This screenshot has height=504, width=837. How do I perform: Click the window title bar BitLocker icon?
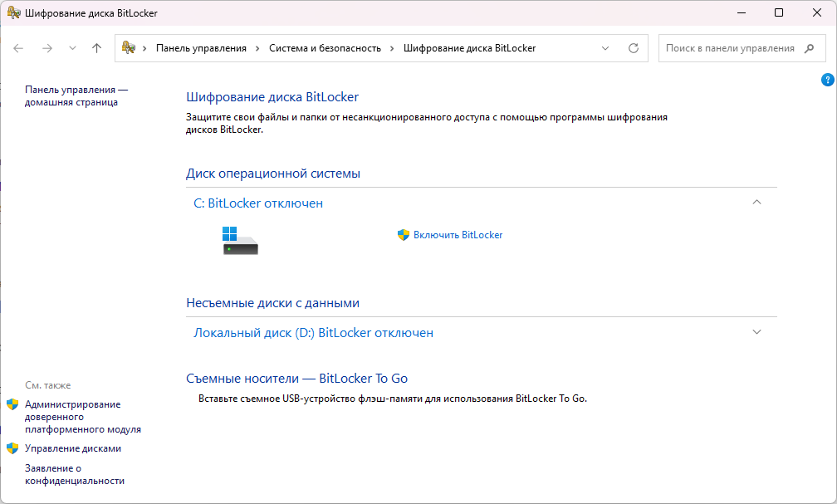14,12
